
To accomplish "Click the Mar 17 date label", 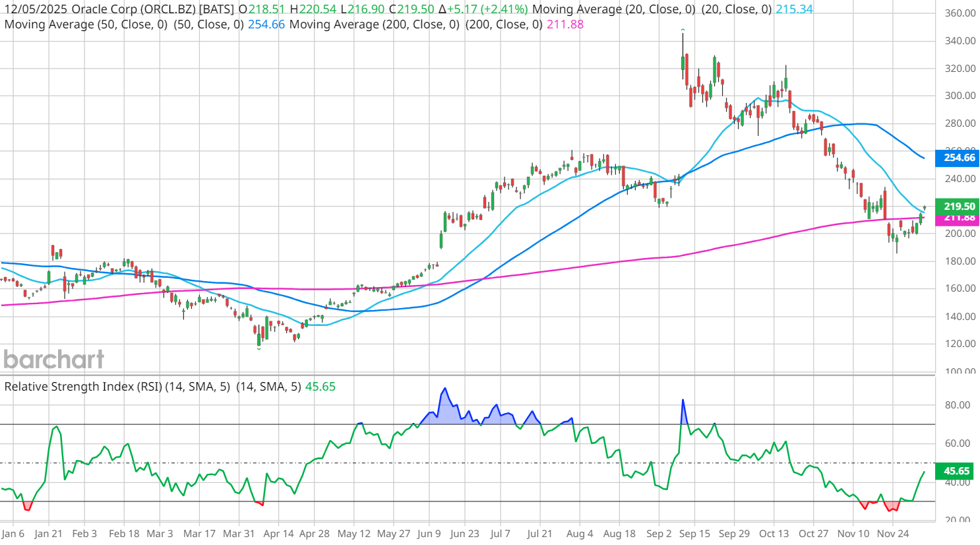I will pyautogui.click(x=199, y=534).
